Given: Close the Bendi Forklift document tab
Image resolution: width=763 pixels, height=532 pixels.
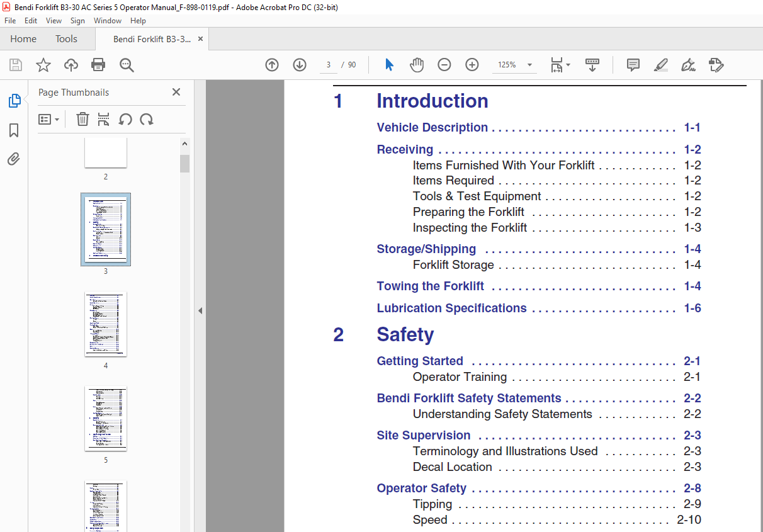Looking at the screenshot, I should coord(201,39).
